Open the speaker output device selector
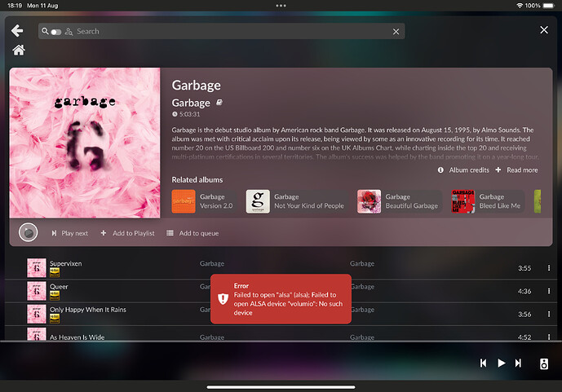The height and width of the screenshot is (392, 562). pyautogui.click(x=544, y=363)
